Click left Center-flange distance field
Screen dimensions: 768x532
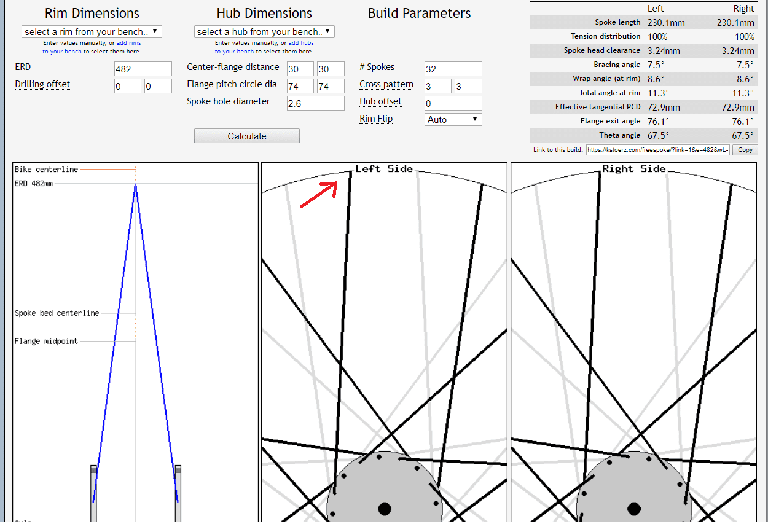pos(300,69)
